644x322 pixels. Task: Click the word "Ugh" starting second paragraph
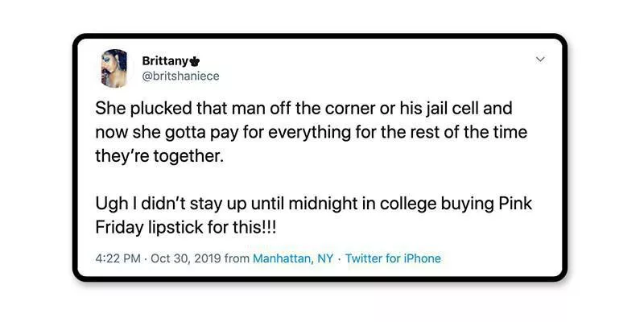click(x=111, y=204)
